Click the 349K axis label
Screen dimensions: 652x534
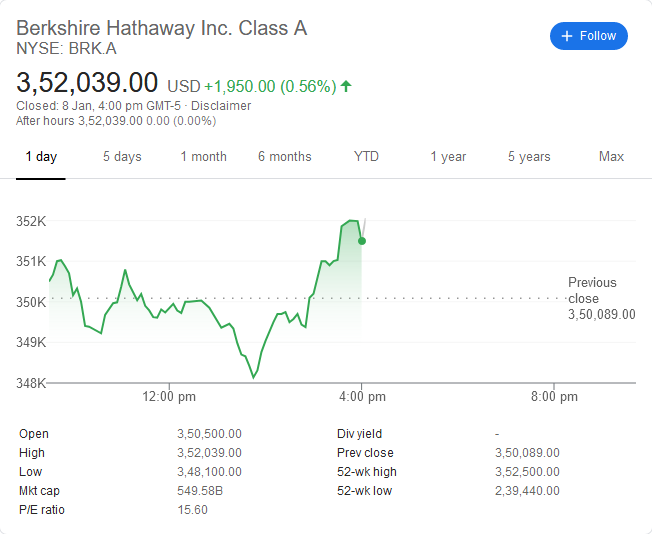[31, 342]
